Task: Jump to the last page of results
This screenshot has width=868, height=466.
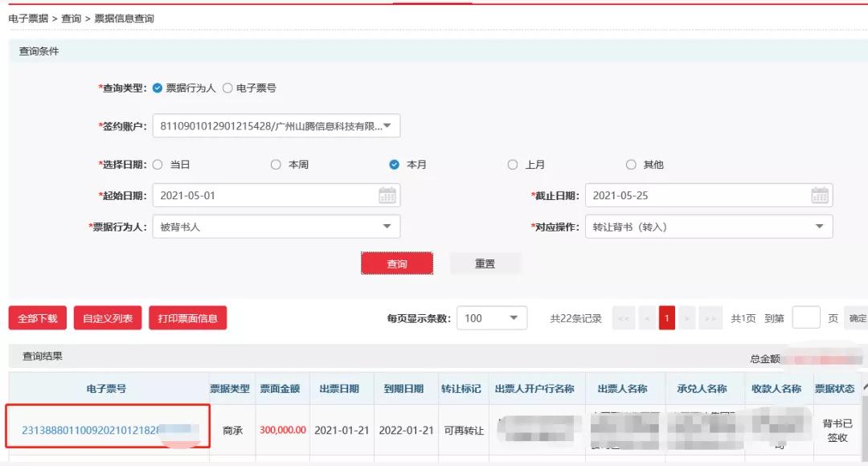Action: (x=710, y=318)
